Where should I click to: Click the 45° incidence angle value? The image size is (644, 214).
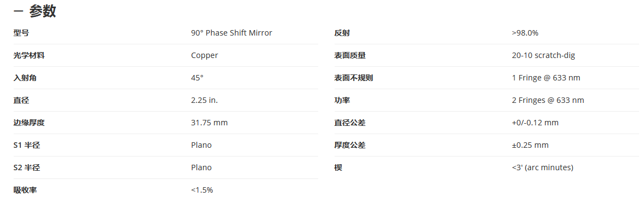pos(197,78)
